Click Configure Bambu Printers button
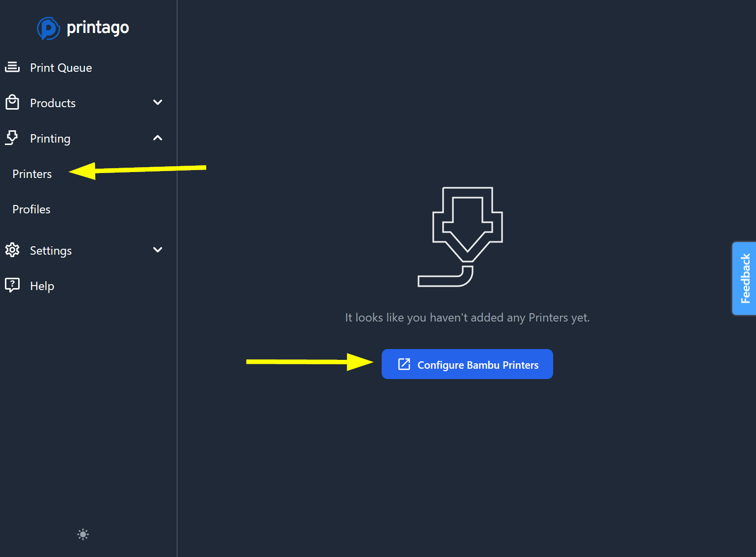 point(467,364)
